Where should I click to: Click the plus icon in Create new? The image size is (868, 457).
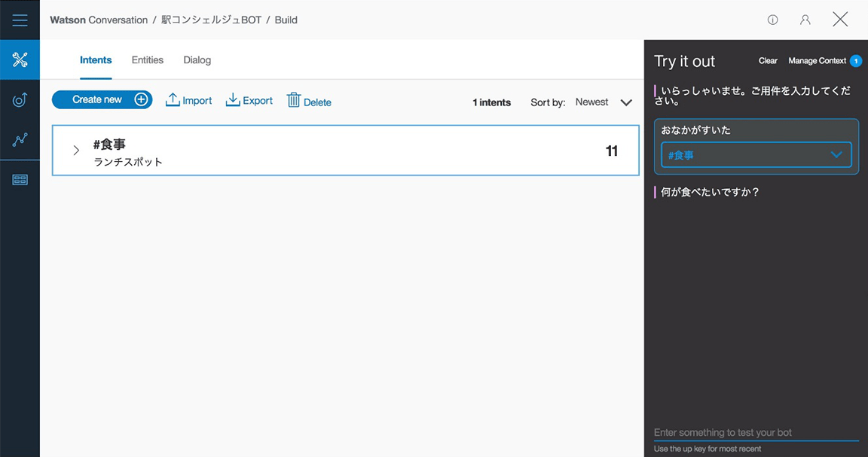click(x=141, y=99)
